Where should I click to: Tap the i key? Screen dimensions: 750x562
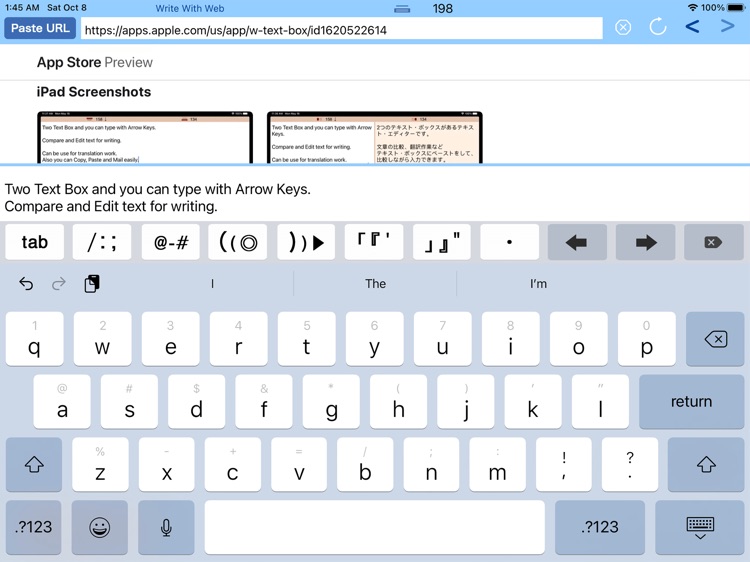pos(510,339)
